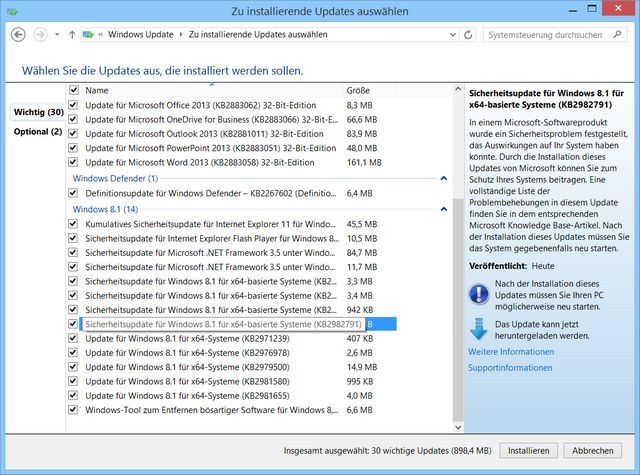The width and height of the screenshot is (640, 475).
Task: Switch to the Optional (2) tab
Action: point(38,131)
